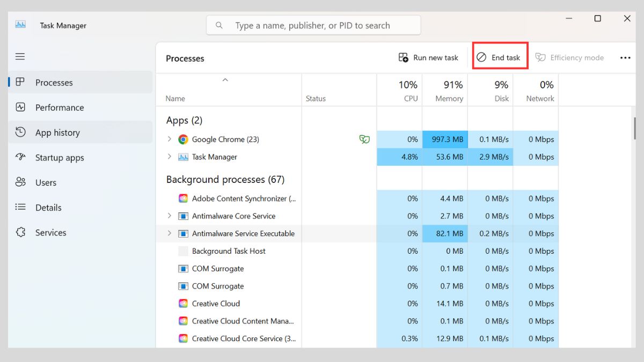Expand the Google Chrome process group
Image resolution: width=644 pixels, height=362 pixels.
click(x=170, y=139)
